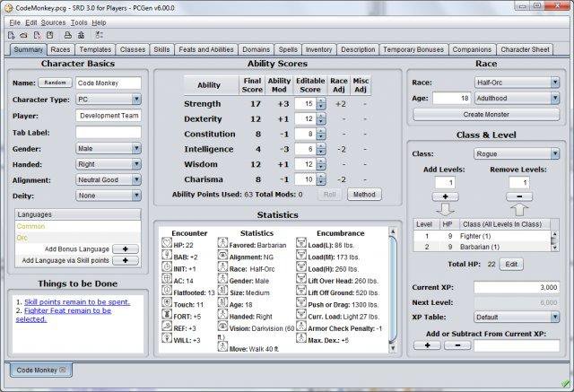Open the Sources menu

coord(54,22)
